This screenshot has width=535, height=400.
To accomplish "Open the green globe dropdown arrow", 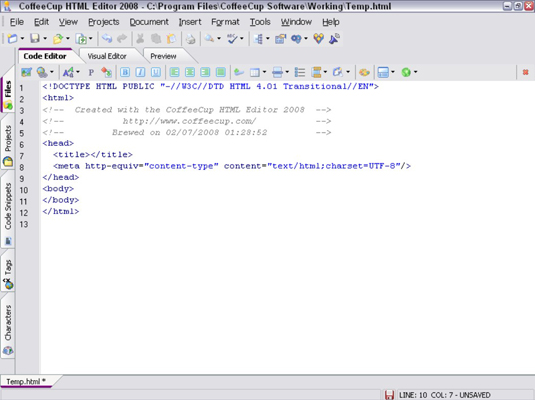I will [416, 72].
